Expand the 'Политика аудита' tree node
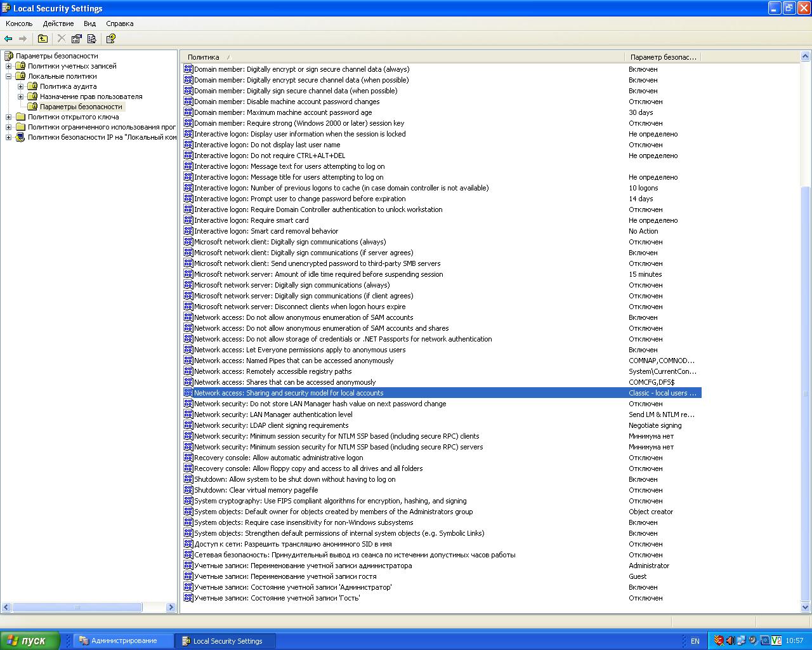Image resolution: width=812 pixels, height=650 pixels. coord(21,86)
